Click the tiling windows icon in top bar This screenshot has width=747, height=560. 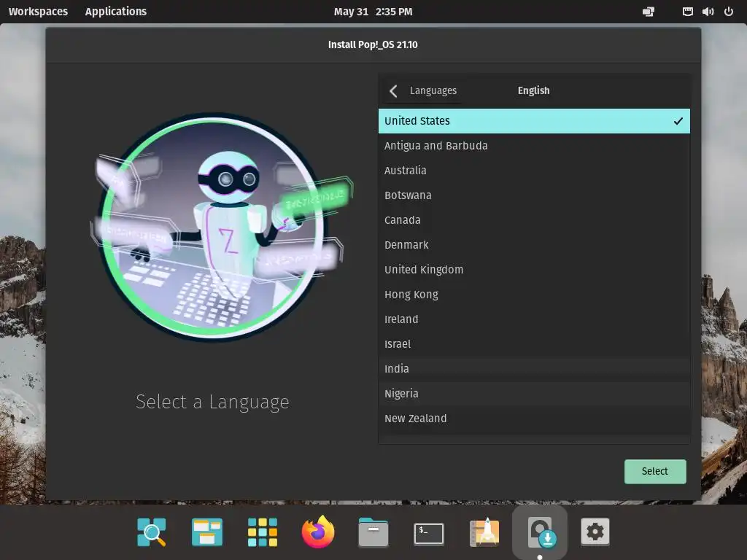pos(649,12)
